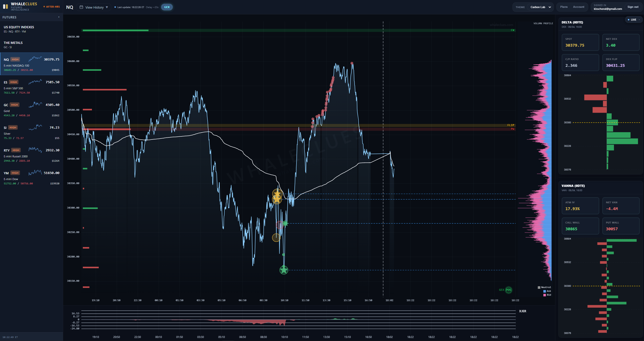
Task: Click the gold star marker near 30325
Action: 277,194
